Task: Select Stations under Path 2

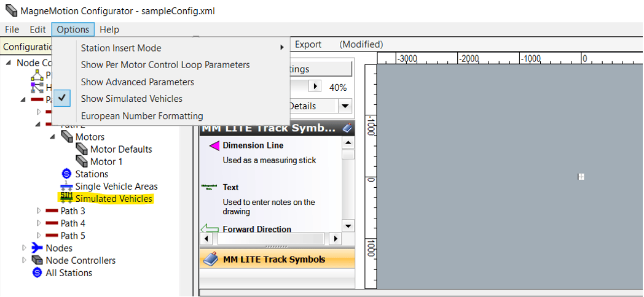Action: [92, 174]
